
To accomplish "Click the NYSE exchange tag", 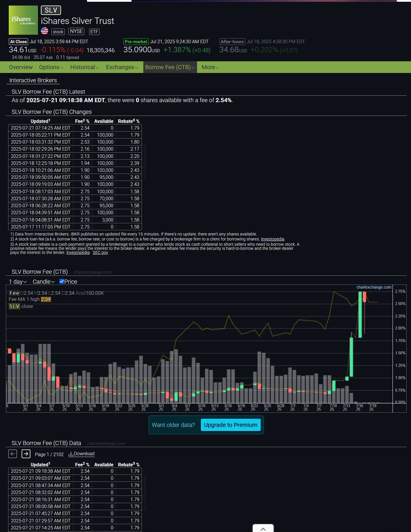I will click(77, 31).
